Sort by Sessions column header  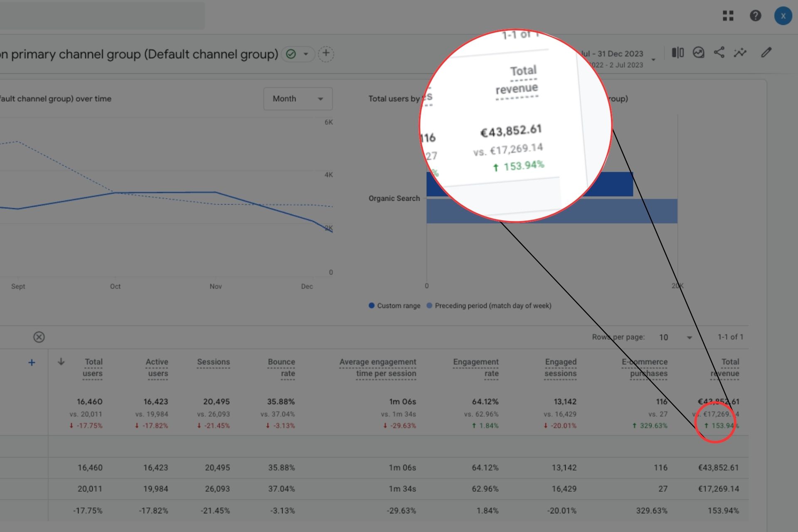point(213,362)
